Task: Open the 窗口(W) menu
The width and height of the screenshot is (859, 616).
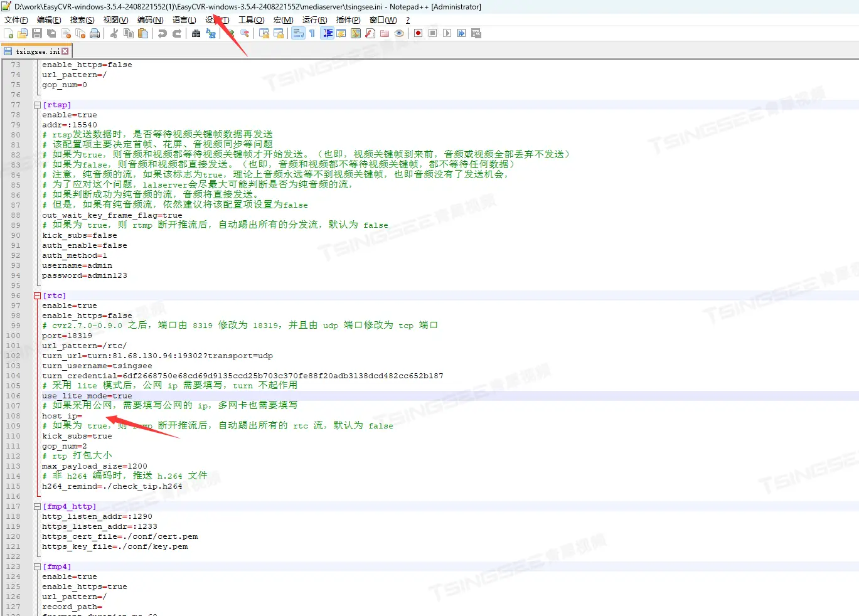Action: coord(383,20)
